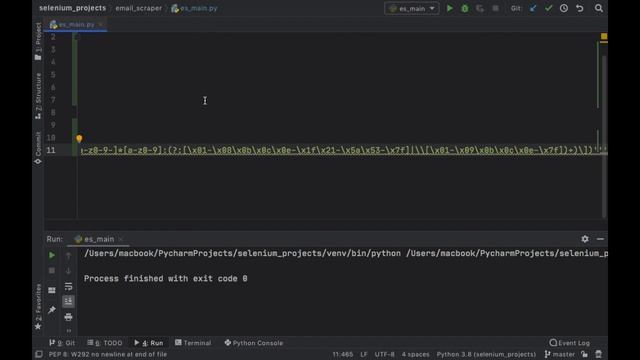640x360 pixels.
Task: Print the Run console output
Action: [68, 317]
